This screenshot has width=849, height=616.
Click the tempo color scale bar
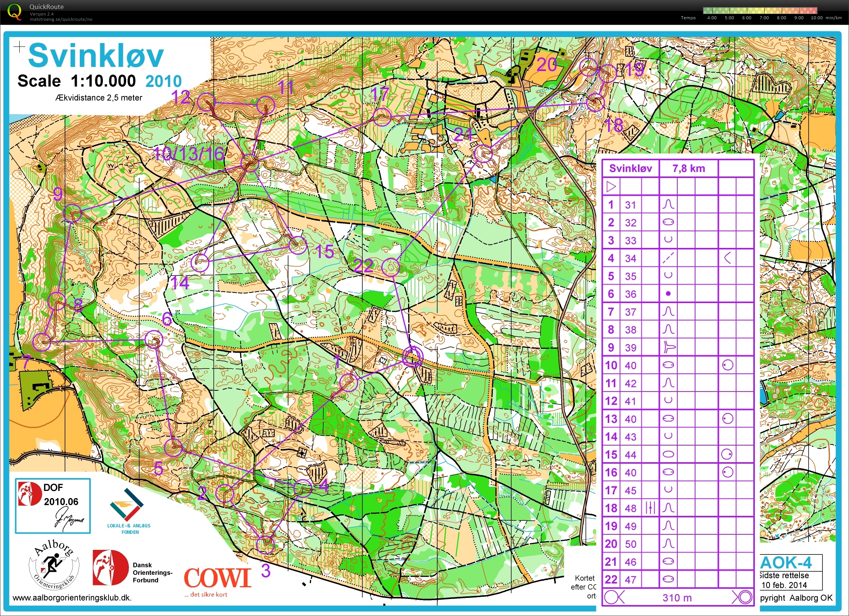[760, 11]
